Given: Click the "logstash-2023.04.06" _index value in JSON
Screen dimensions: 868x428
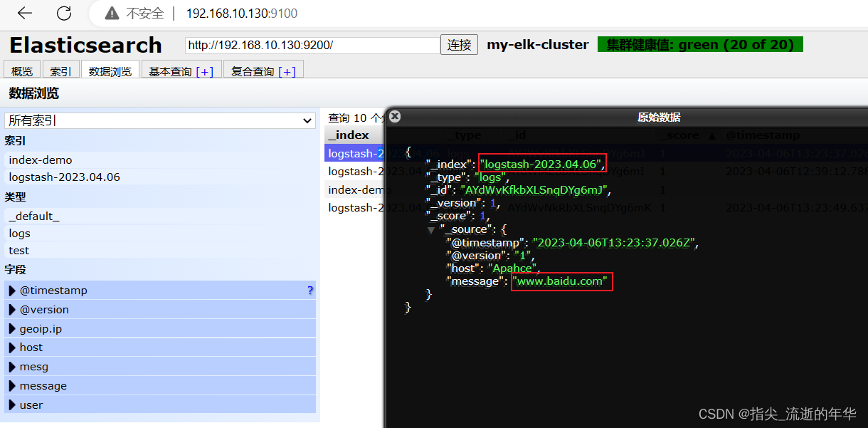Looking at the screenshot, I should [x=541, y=165].
